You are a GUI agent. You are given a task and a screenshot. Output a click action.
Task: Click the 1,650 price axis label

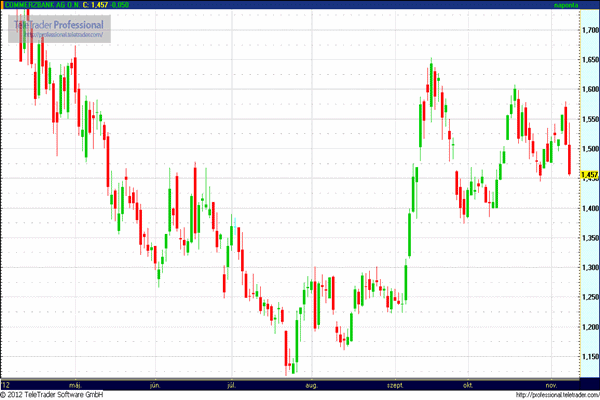click(589, 60)
